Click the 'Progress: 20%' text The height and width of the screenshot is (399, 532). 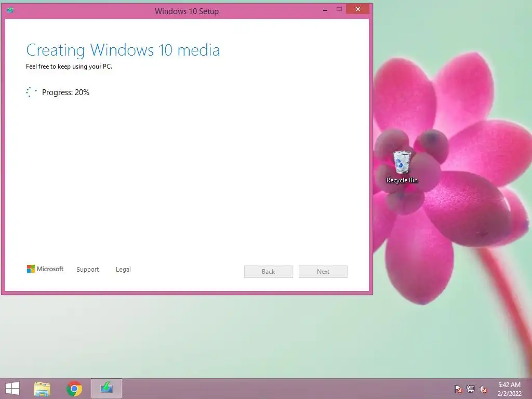(x=65, y=92)
